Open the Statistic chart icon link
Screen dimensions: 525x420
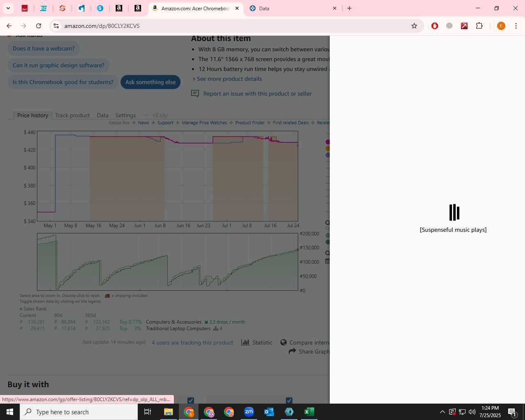click(x=257, y=342)
